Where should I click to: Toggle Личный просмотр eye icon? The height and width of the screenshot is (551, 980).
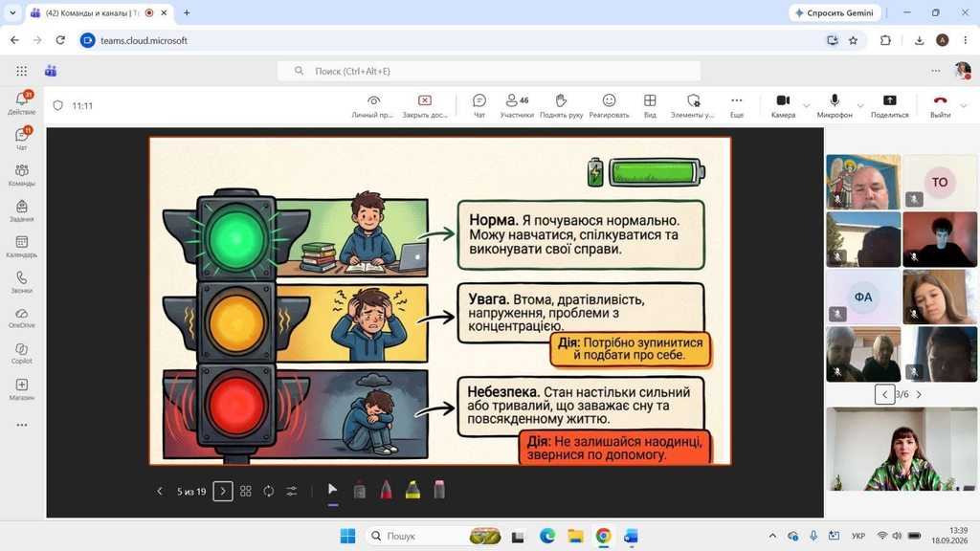pos(373,105)
